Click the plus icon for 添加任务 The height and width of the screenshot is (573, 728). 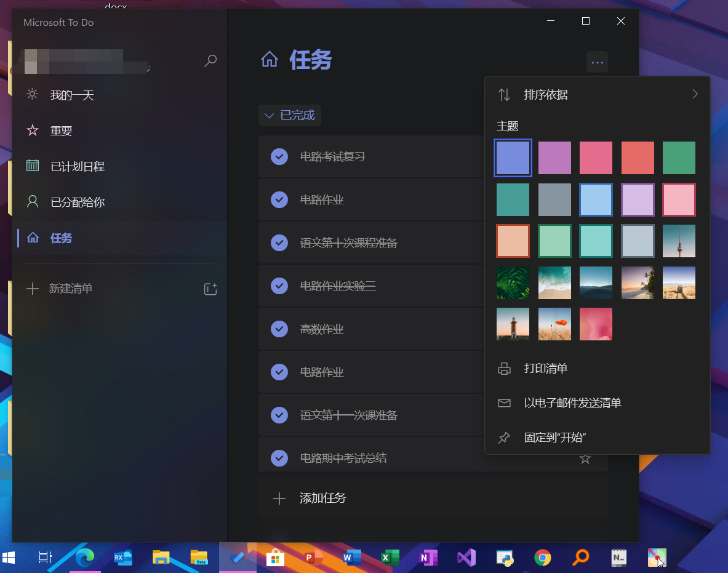tap(279, 499)
